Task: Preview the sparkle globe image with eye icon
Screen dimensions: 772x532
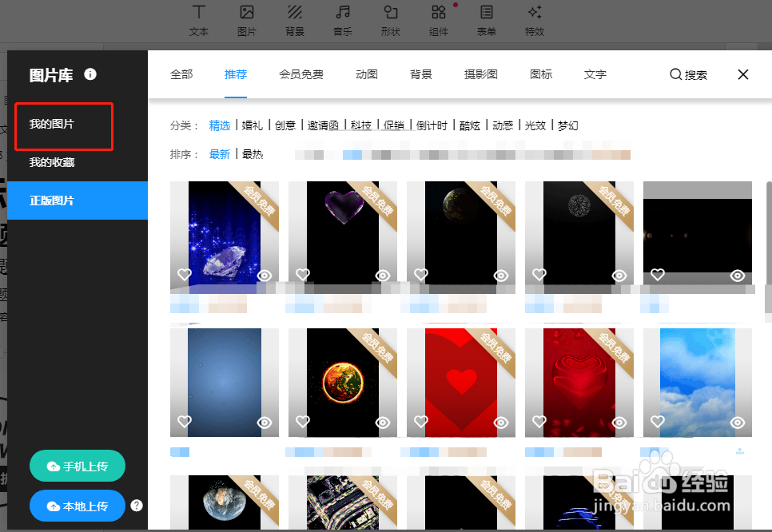Action: (619, 276)
